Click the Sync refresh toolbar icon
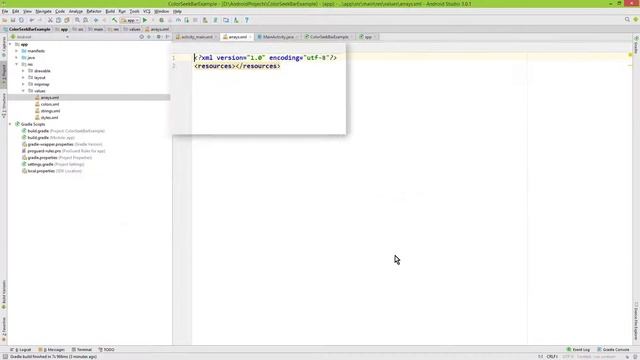The width and height of the screenshot is (640, 360). [21, 20]
